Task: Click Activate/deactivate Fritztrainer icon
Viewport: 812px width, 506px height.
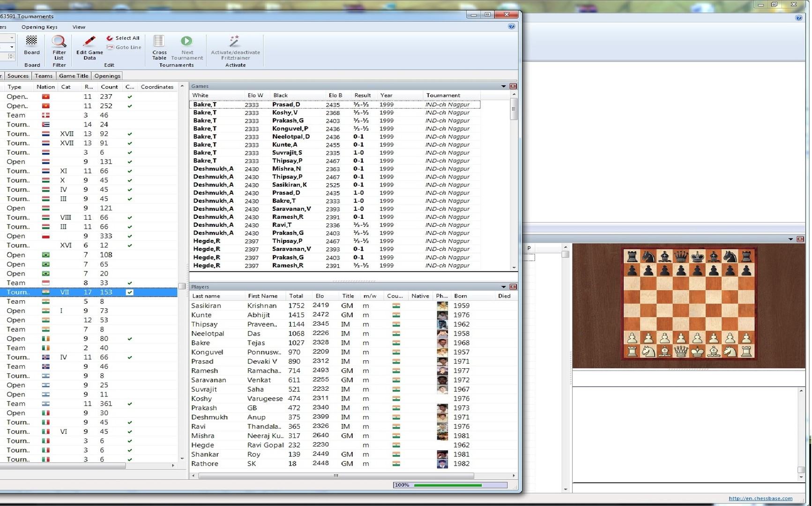Action: pyautogui.click(x=235, y=42)
